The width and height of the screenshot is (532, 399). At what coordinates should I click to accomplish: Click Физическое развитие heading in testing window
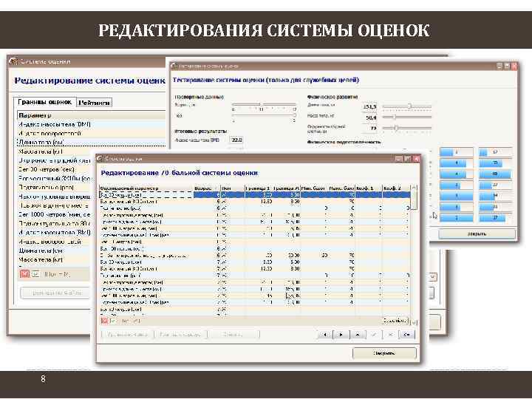click(x=332, y=97)
